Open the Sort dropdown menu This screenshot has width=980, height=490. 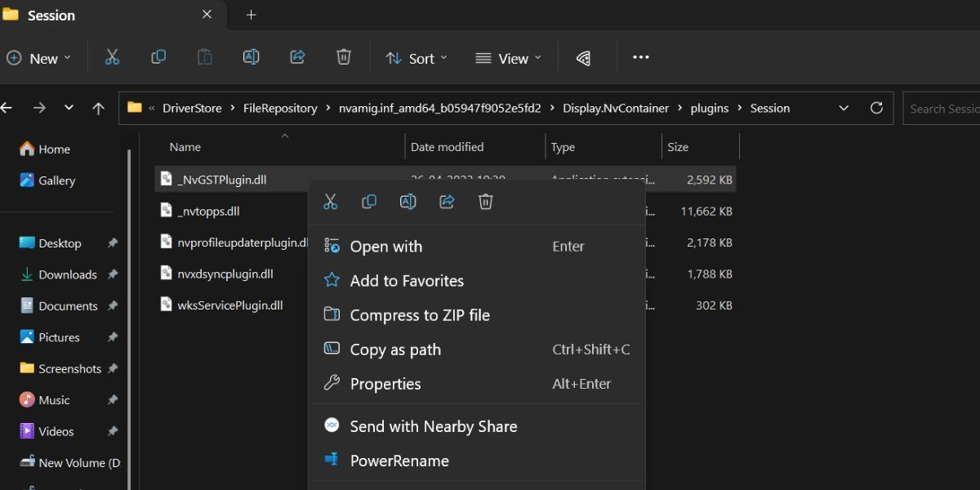point(416,58)
